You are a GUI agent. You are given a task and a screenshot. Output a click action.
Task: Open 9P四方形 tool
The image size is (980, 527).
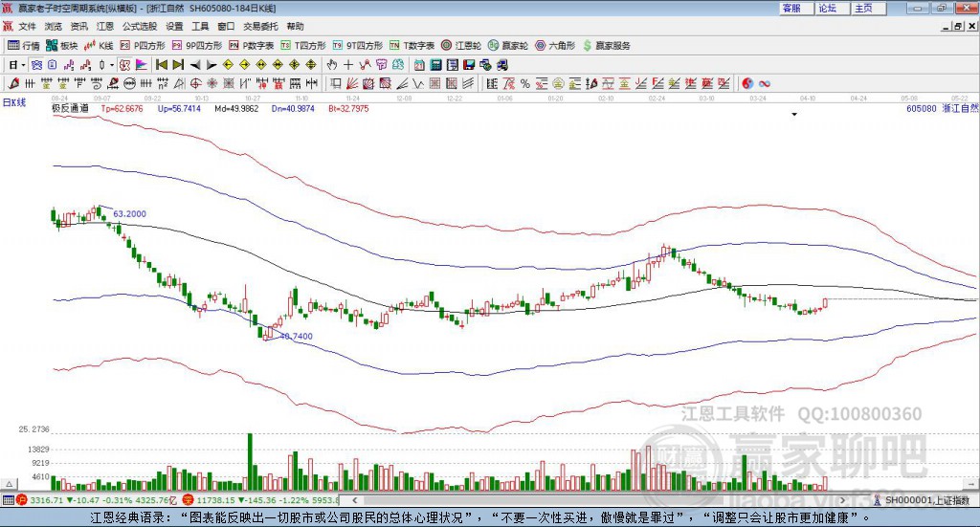click(x=197, y=46)
